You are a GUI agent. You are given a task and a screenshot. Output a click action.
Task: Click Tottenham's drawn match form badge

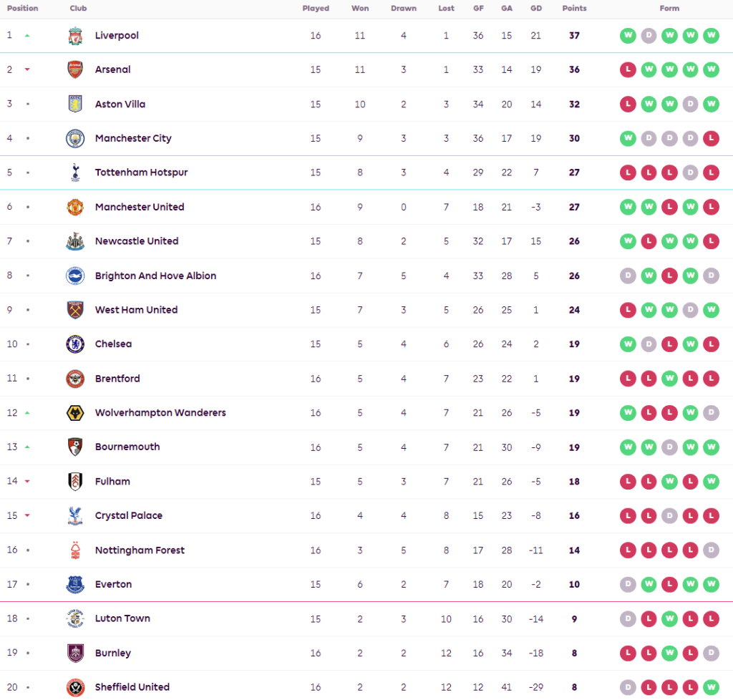pyautogui.click(x=690, y=172)
